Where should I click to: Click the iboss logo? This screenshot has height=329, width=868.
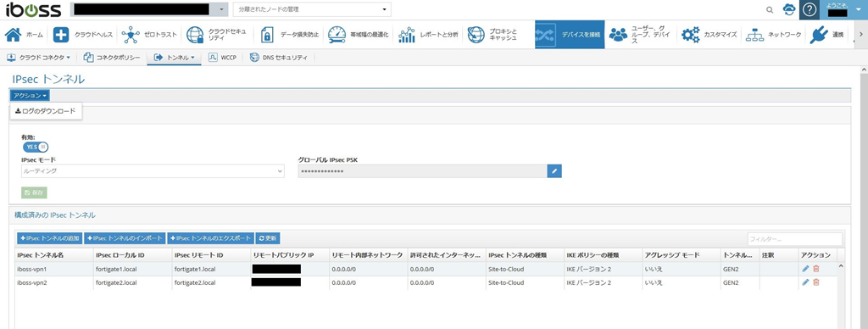pyautogui.click(x=33, y=9)
